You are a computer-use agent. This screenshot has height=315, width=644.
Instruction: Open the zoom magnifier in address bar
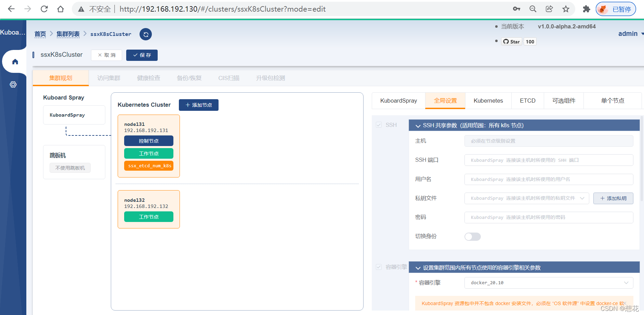[533, 9]
